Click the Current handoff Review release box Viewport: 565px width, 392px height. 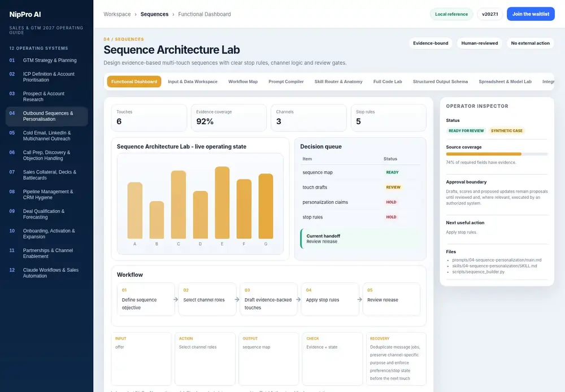coord(360,238)
